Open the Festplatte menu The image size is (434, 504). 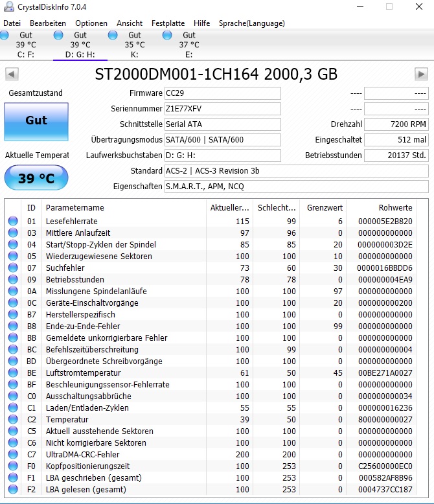tap(168, 23)
